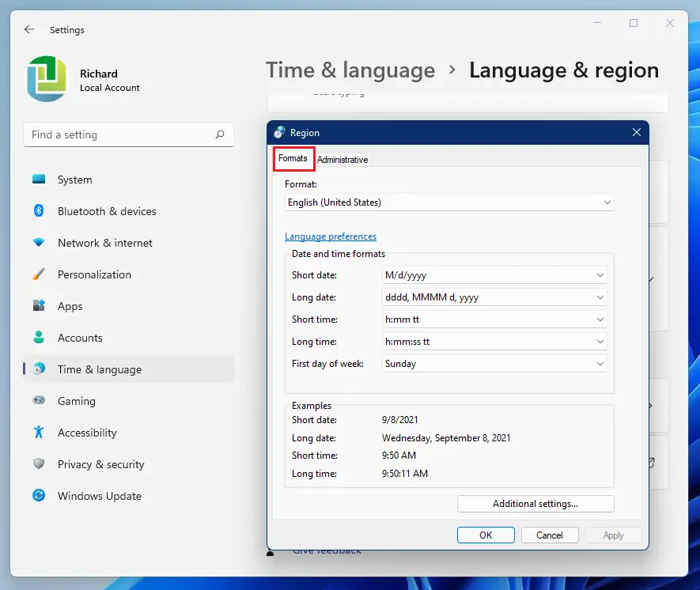Close the Region dialog
The height and width of the screenshot is (590, 700).
coord(637,132)
